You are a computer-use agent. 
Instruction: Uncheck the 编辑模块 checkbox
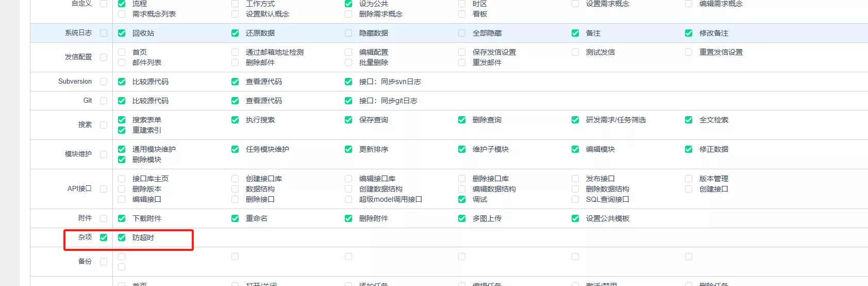click(575, 149)
